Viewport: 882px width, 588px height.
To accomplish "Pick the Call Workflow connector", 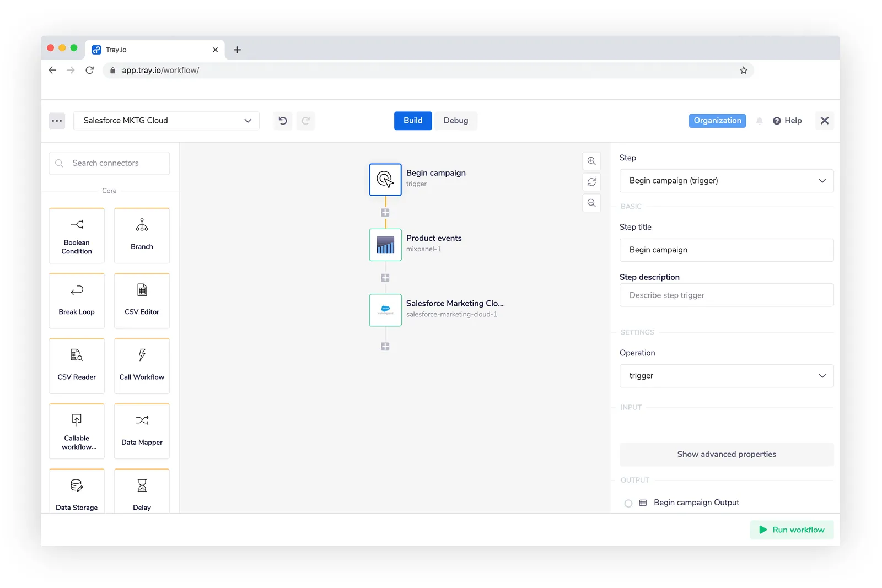I will [x=142, y=366].
